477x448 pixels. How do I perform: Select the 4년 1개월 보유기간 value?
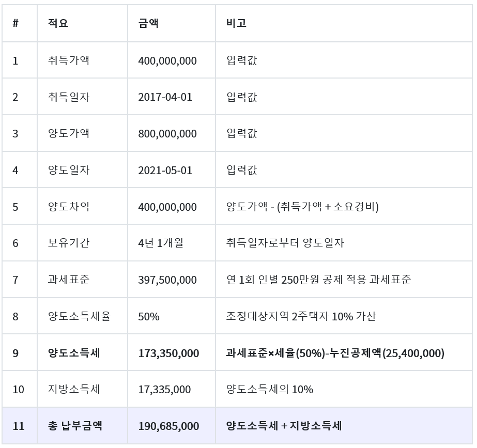(x=161, y=243)
